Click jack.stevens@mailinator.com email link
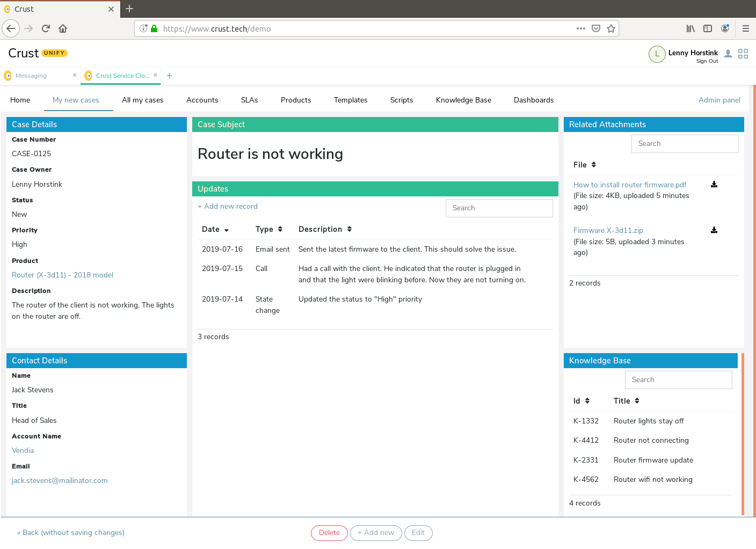This screenshot has height=549, width=756. [x=60, y=480]
